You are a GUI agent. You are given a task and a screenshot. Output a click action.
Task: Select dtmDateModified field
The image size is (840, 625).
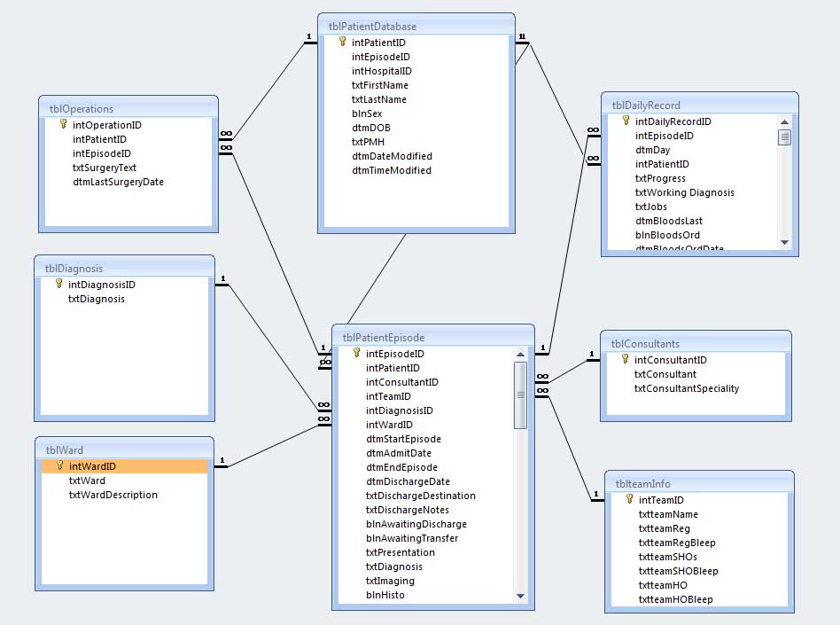point(393,156)
